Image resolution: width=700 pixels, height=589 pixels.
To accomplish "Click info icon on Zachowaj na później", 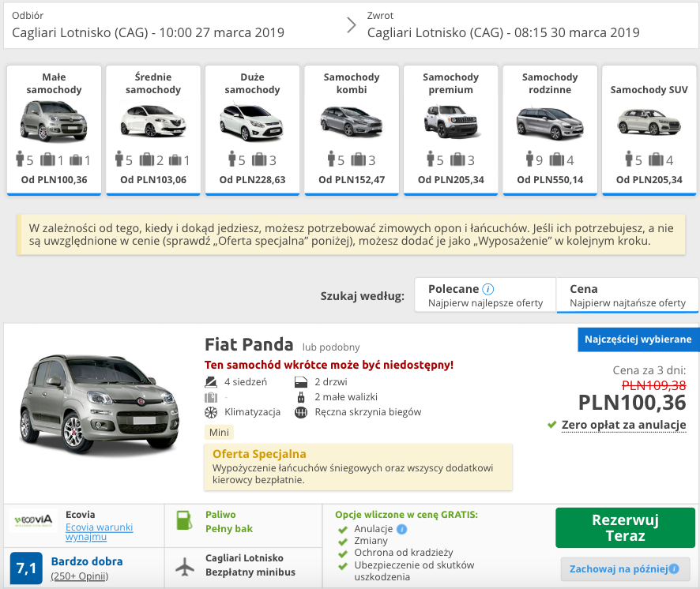I will point(674,569).
